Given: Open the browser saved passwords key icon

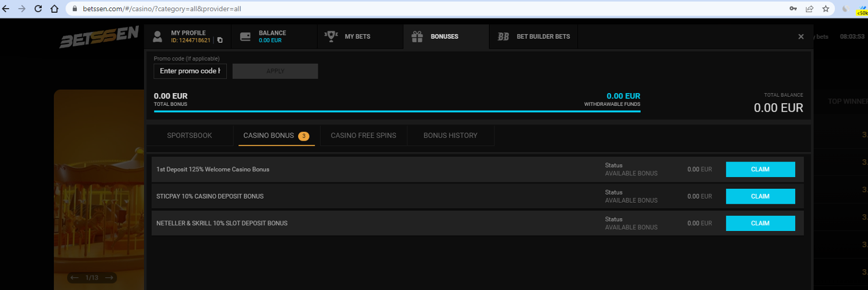Looking at the screenshot, I should pyautogui.click(x=793, y=9).
